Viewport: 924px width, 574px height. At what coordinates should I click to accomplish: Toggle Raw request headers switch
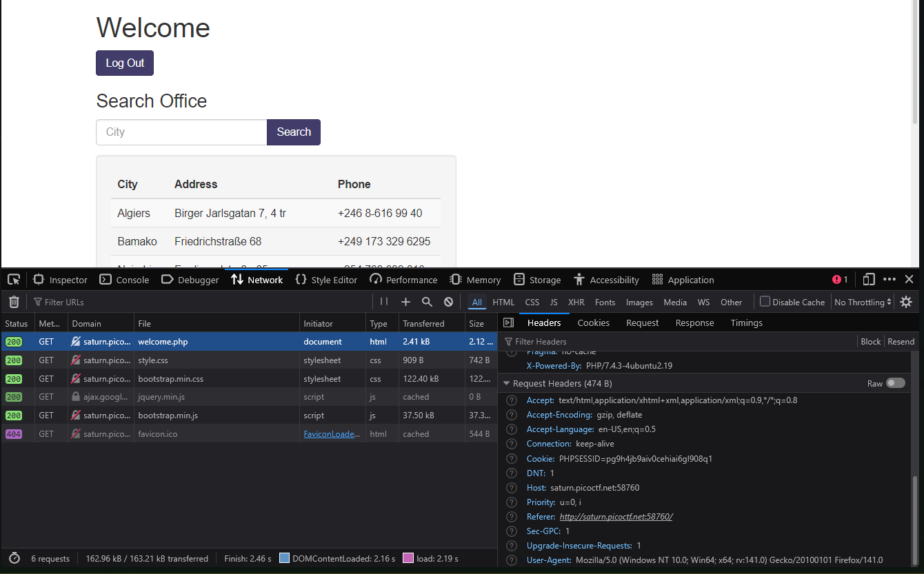click(x=895, y=383)
